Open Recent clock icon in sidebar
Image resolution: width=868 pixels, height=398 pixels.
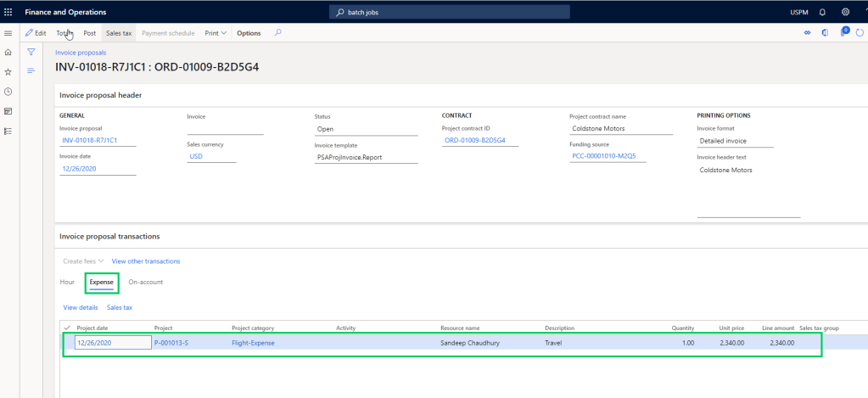(8, 92)
